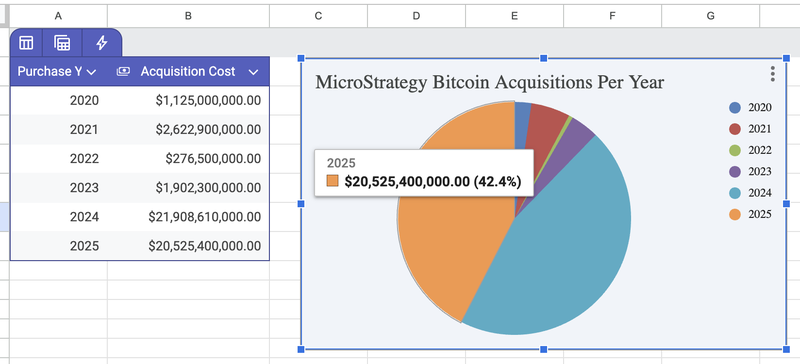
Task: Select cell with year 2020
Action: click(x=59, y=101)
